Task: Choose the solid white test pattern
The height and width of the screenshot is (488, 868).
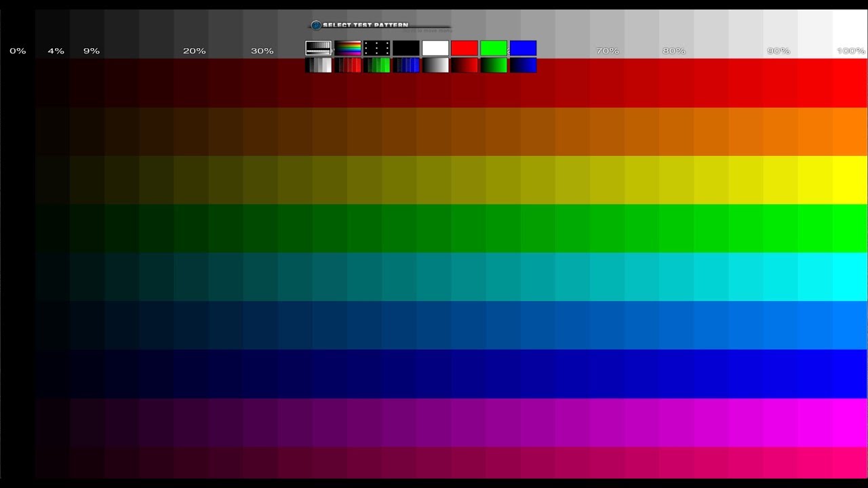Action: point(435,48)
